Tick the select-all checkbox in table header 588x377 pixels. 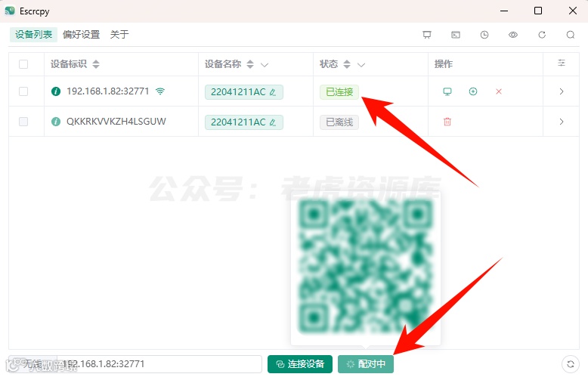pyautogui.click(x=23, y=64)
